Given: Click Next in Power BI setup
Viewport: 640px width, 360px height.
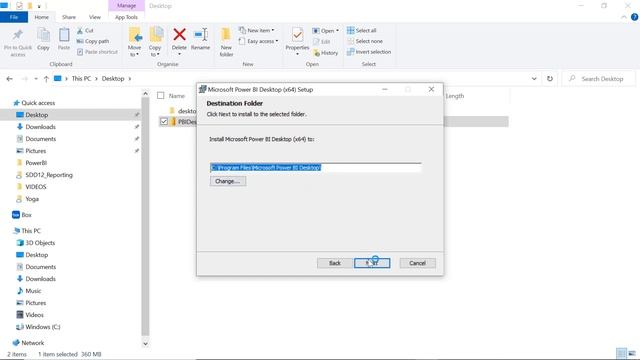Looking at the screenshot, I should (372, 263).
